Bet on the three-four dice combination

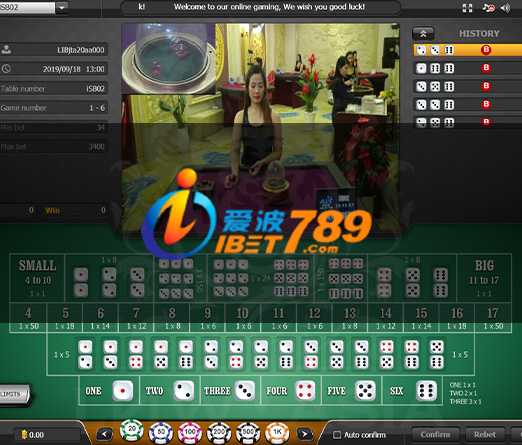click(x=311, y=354)
